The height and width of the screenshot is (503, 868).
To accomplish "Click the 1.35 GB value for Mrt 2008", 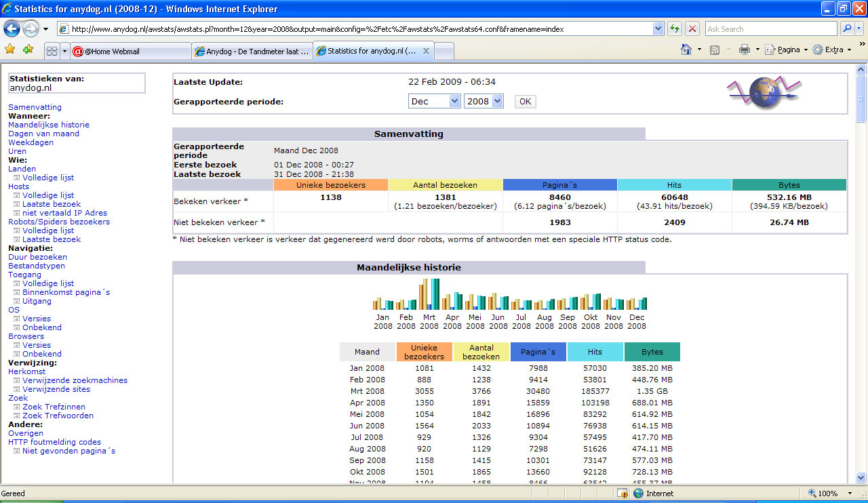I will [652, 391].
